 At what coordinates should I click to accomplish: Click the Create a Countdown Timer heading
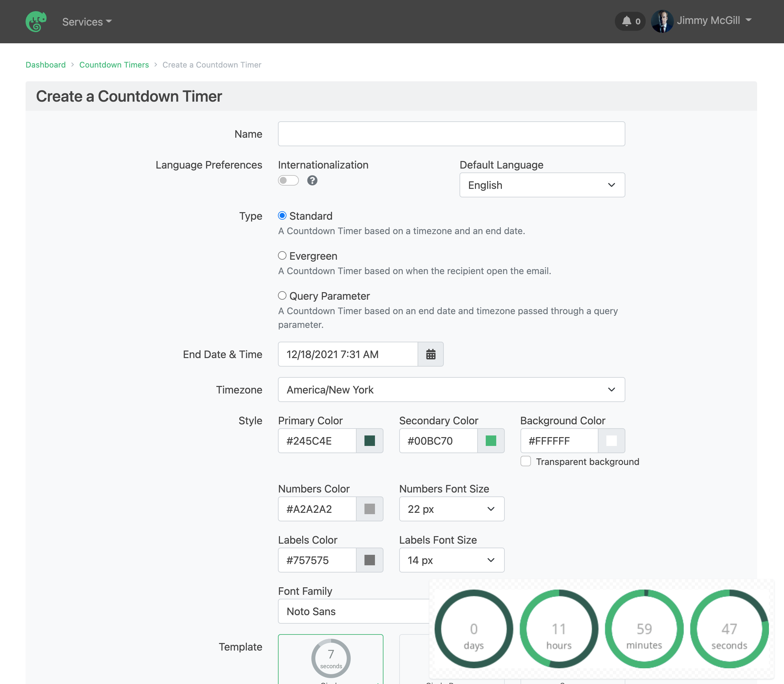click(129, 96)
